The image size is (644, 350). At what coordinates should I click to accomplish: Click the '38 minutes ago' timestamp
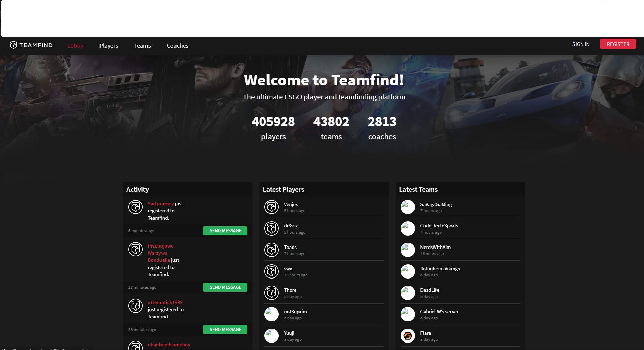pos(142,330)
